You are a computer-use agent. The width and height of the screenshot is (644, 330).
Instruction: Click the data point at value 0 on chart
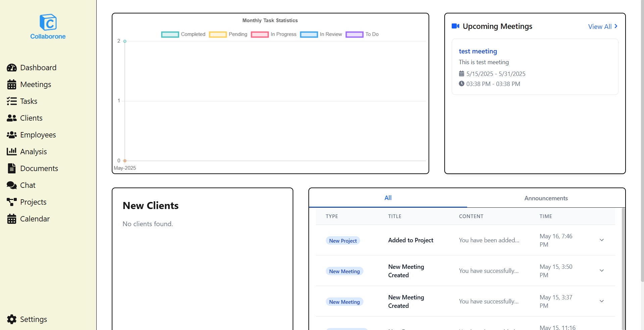tap(125, 161)
